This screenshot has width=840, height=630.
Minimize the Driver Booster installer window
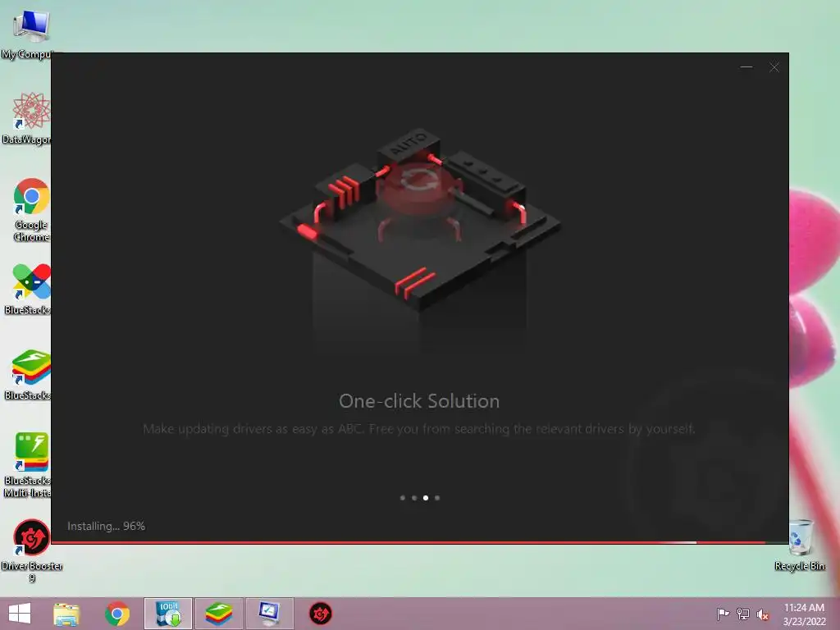coord(746,67)
